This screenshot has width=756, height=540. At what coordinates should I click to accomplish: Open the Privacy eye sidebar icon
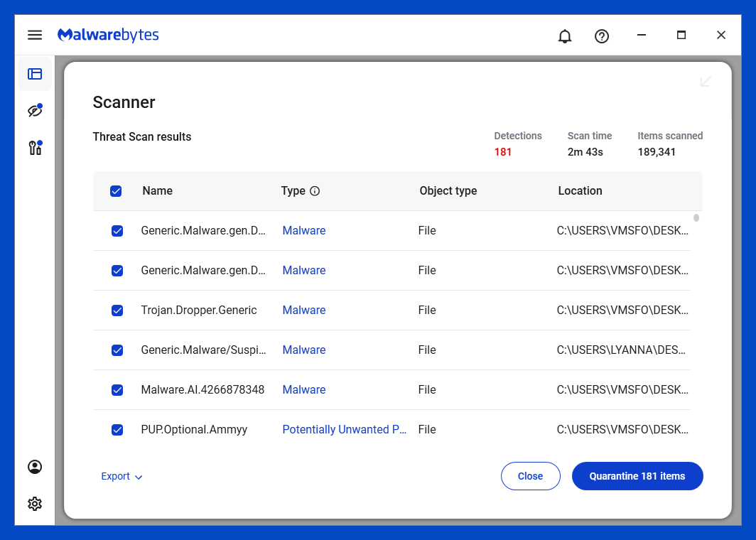pos(35,110)
